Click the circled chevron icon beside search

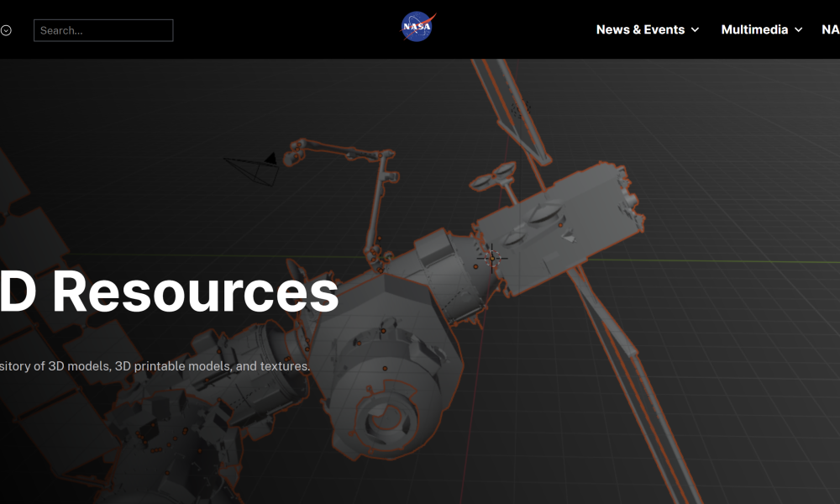6,30
